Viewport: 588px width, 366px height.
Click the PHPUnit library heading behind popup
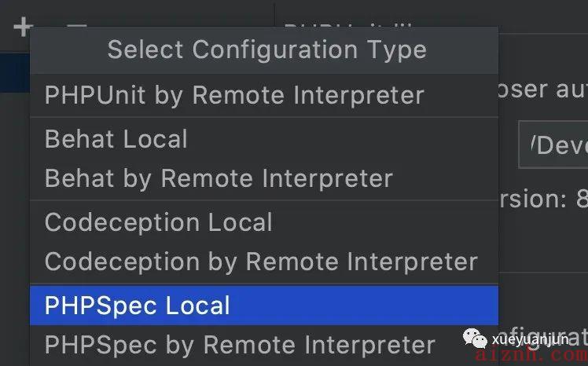(x=349, y=25)
